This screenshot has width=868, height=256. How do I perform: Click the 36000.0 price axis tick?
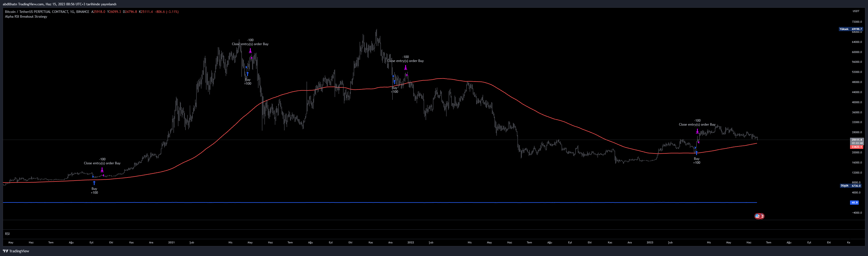point(856,112)
